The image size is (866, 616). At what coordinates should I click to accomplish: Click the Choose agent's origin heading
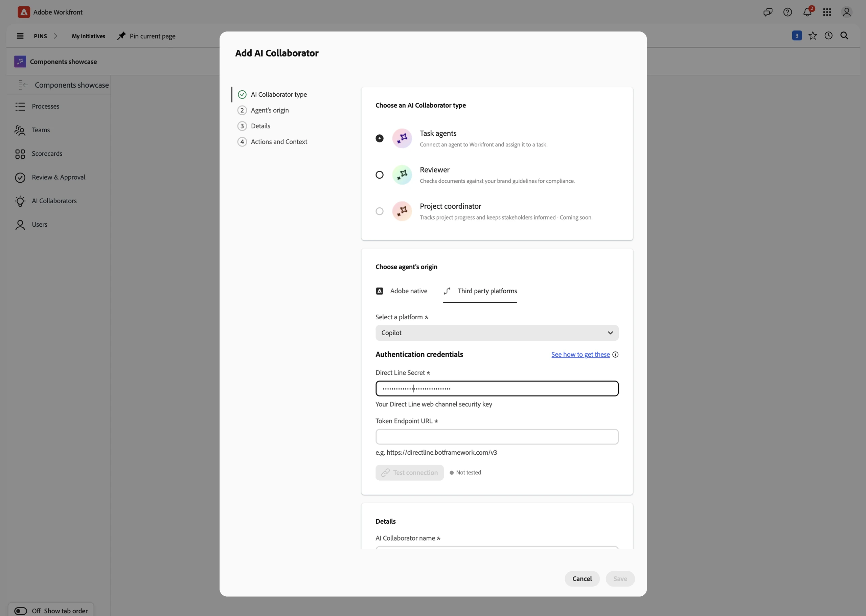point(406,267)
